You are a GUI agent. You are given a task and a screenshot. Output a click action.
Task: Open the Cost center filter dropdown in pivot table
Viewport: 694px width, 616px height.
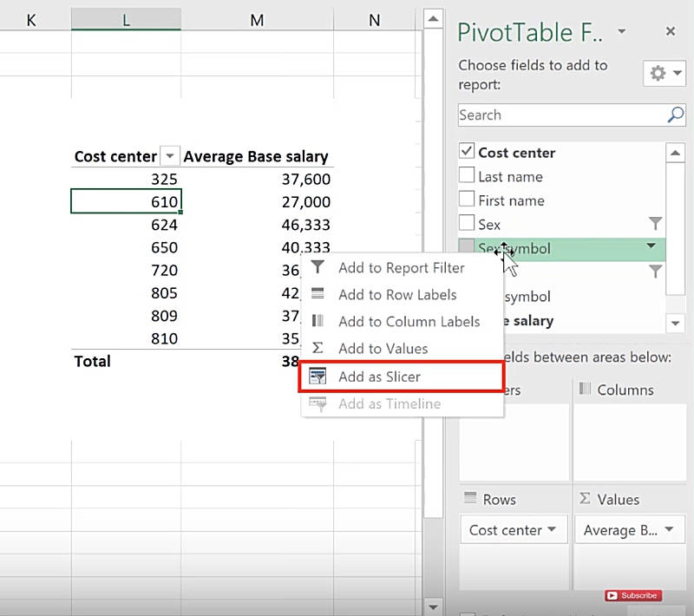(170, 156)
